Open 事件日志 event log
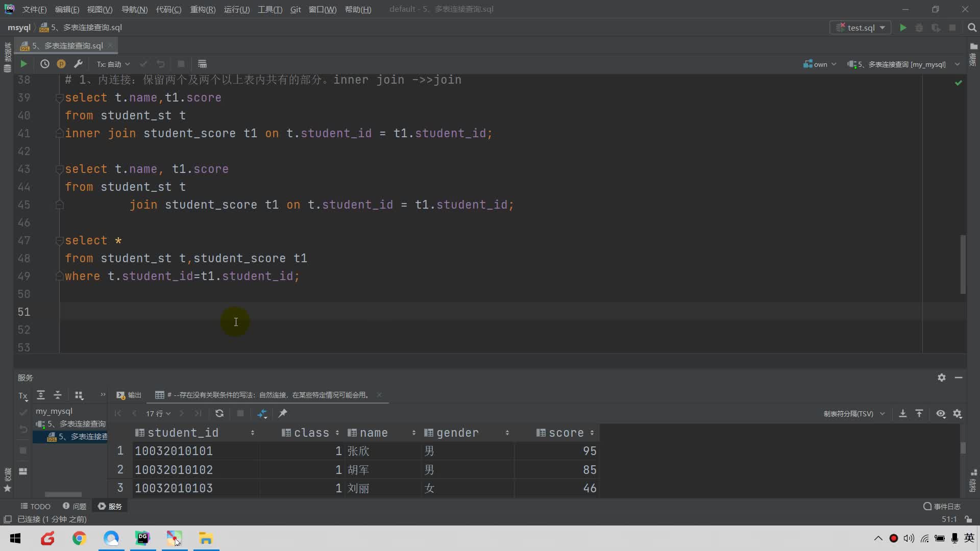The width and height of the screenshot is (980, 551). click(x=942, y=506)
